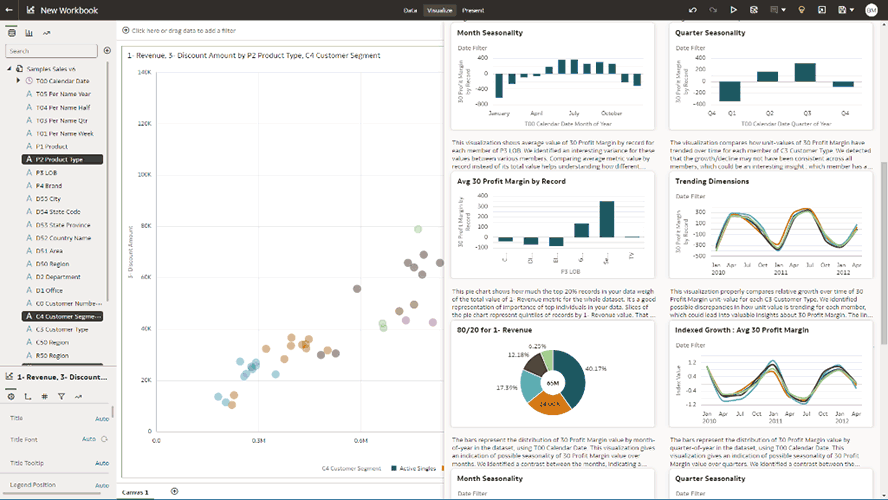This screenshot has height=500, width=888.
Task: Open the Analytics tab icon in data panel
Action: (46, 32)
